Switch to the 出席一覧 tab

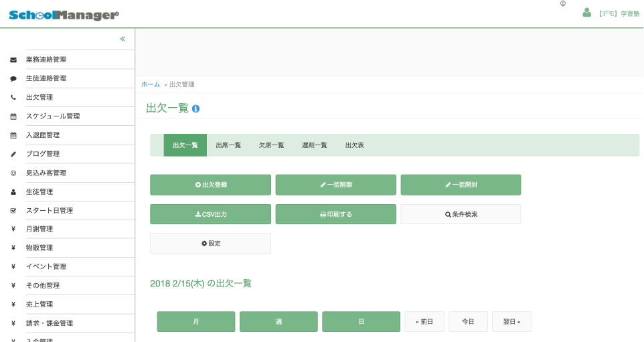click(x=228, y=145)
